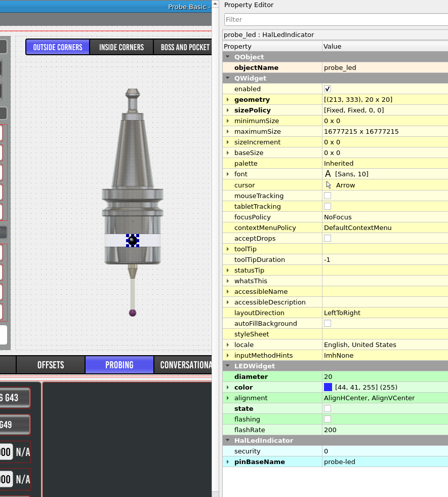Image resolution: width=448 pixels, height=497 pixels.
Task: Click the Arrow cursor icon in the cursor row
Action: pyautogui.click(x=329, y=185)
